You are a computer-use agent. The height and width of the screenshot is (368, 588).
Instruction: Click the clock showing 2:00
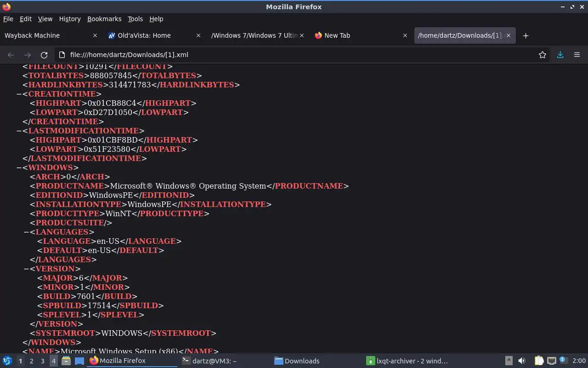[579, 361]
